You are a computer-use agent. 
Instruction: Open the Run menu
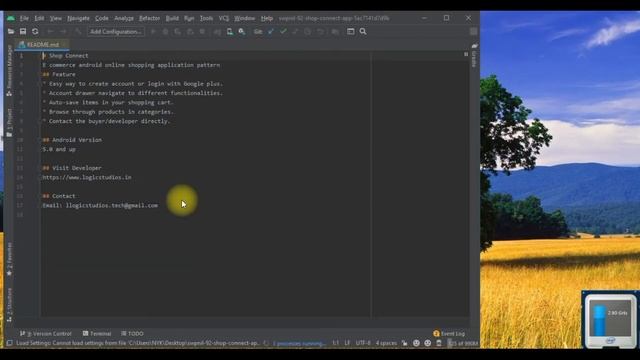pyautogui.click(x=189, y=18)
